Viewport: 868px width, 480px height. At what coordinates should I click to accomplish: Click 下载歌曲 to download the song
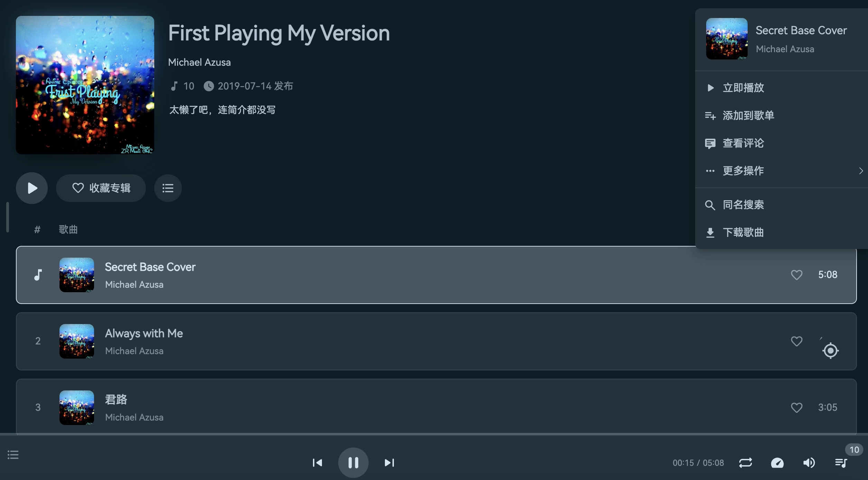pos(744,232)
